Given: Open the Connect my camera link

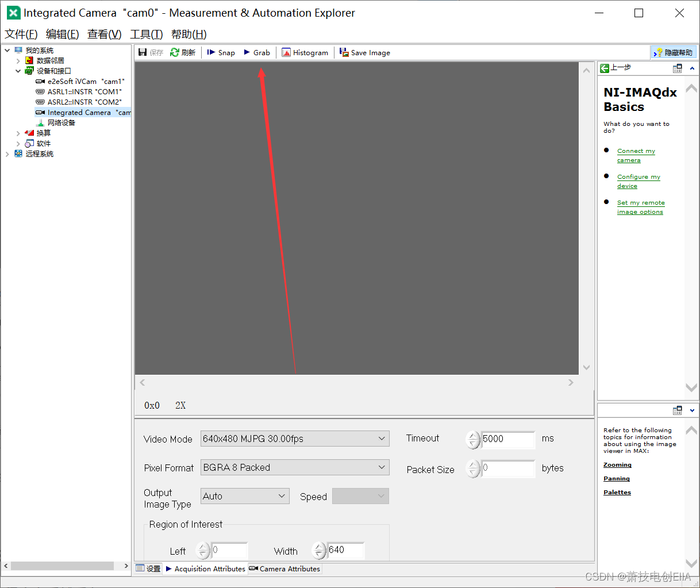Looking at the screenshot, I should pos(636,155).
